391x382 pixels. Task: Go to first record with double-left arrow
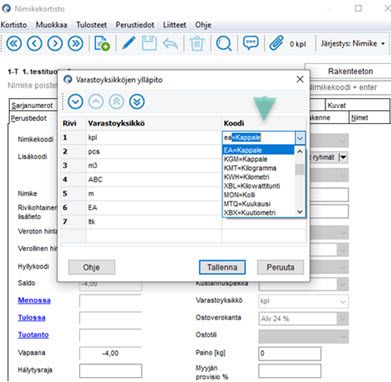point(14,43)
